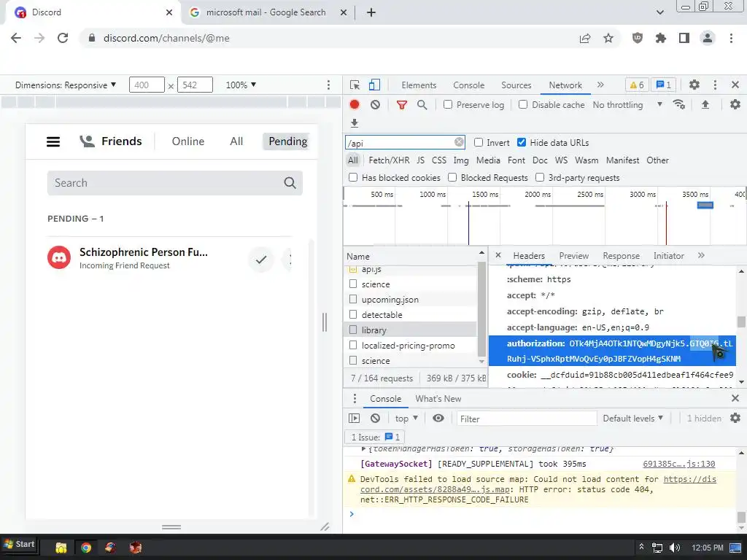Open DevTools main settings gear
The height and width of the screenshot is (560, 747).
click(694, 85)
